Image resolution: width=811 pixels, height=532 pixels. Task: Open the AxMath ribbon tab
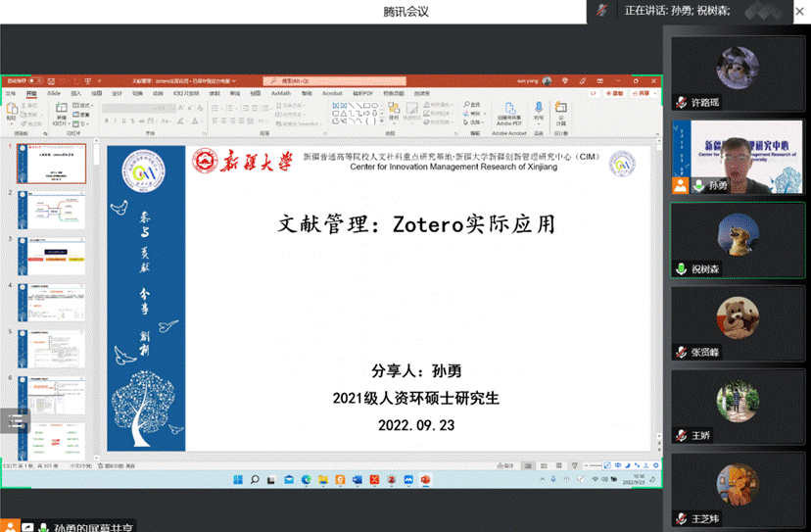click(281, 94)
